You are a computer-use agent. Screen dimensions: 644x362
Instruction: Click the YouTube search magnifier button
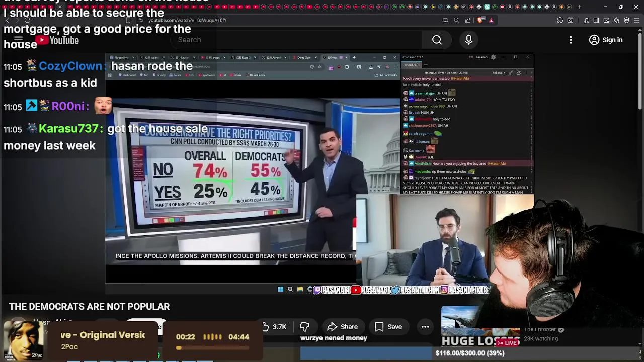(x=437, y=40)
